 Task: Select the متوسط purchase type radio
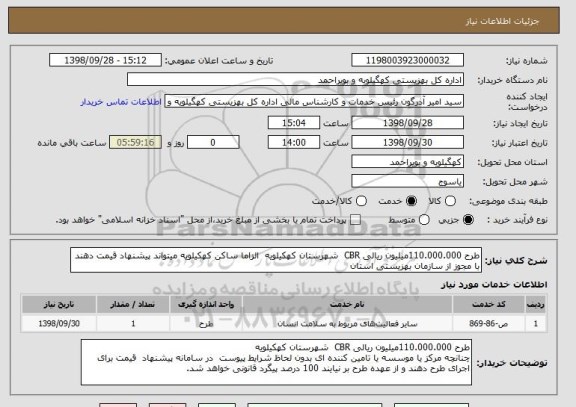coord(424,220)
